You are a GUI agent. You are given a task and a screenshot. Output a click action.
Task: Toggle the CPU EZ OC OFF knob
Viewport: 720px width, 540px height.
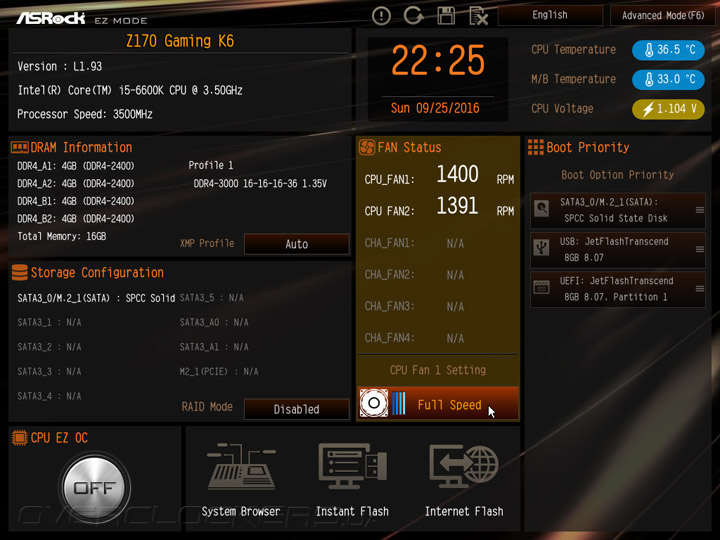tap(95, 487)
